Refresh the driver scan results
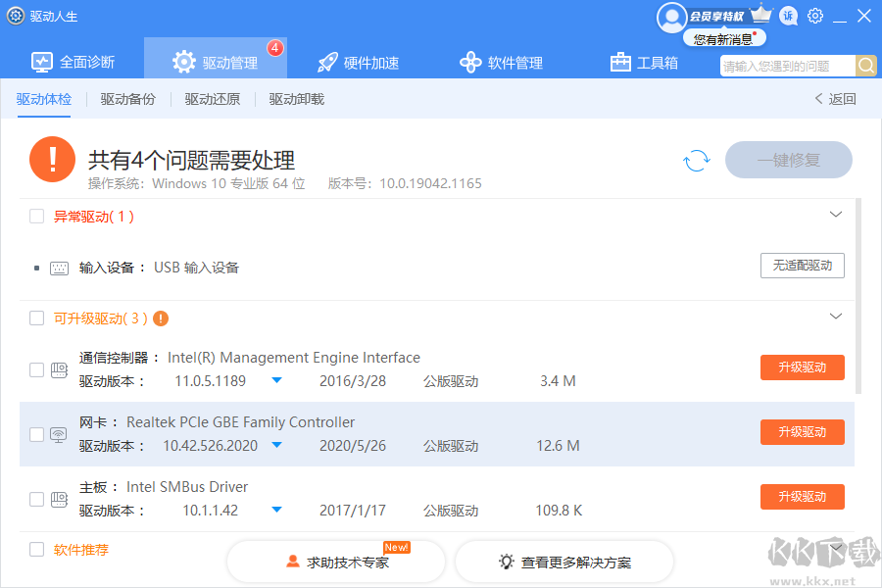 (x=697, y=161)
